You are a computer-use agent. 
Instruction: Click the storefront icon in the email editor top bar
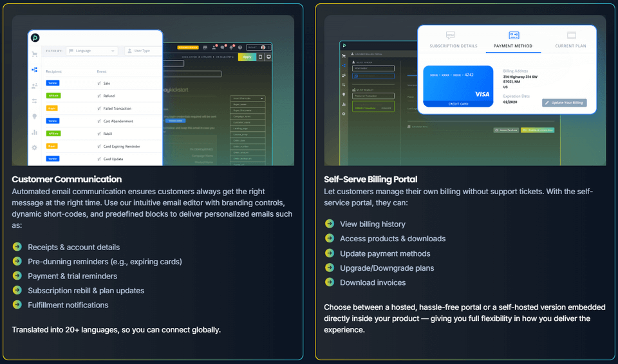tap(205, 48)
